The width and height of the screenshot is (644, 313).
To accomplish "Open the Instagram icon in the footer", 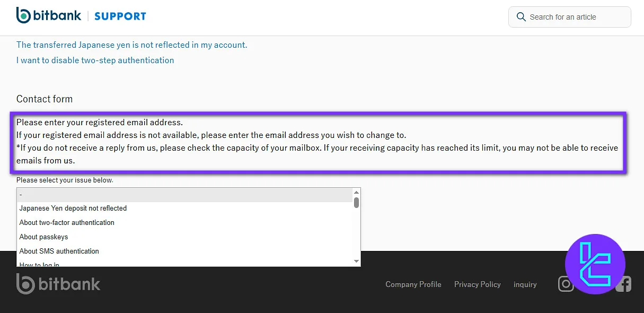I will coord(566,284).
